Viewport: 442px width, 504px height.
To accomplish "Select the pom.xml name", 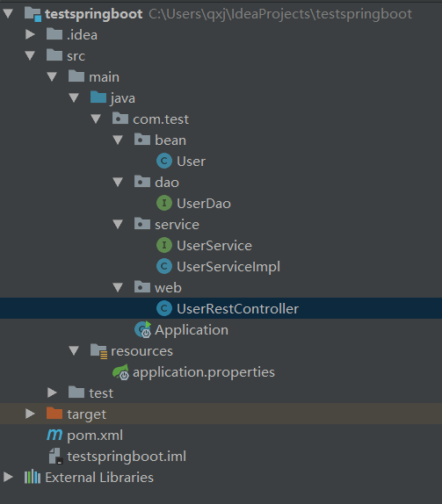I will point(95,436).
